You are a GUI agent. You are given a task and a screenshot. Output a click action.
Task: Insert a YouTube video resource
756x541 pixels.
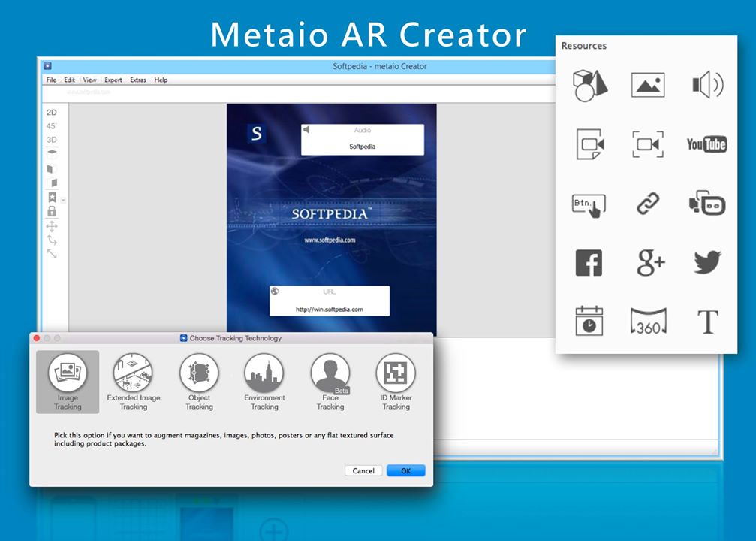click(706, 144)
